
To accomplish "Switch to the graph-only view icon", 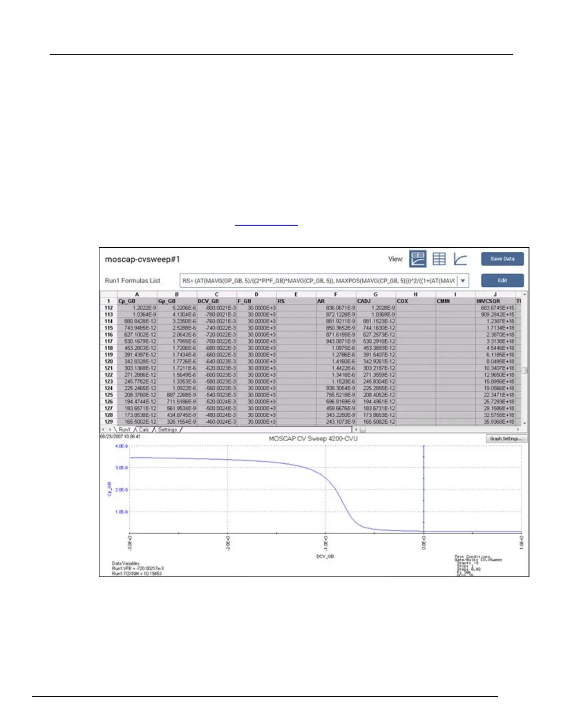I will [x=460, y=259].
